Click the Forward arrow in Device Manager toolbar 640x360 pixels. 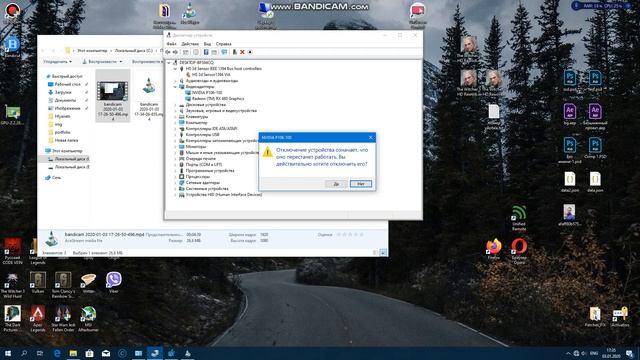pyautogui.click(x=176, y=52)
